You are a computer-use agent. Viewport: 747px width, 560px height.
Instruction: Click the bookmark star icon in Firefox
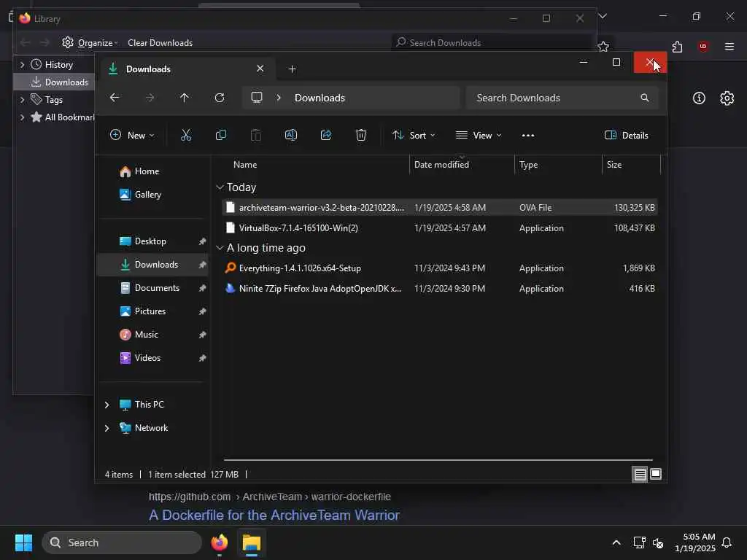(x=603, y=46)
